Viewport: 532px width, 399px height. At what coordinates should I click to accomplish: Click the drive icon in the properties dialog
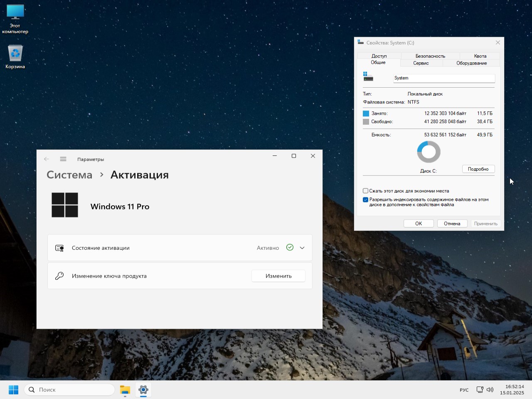pyautogui.click(x=368, y=76)
